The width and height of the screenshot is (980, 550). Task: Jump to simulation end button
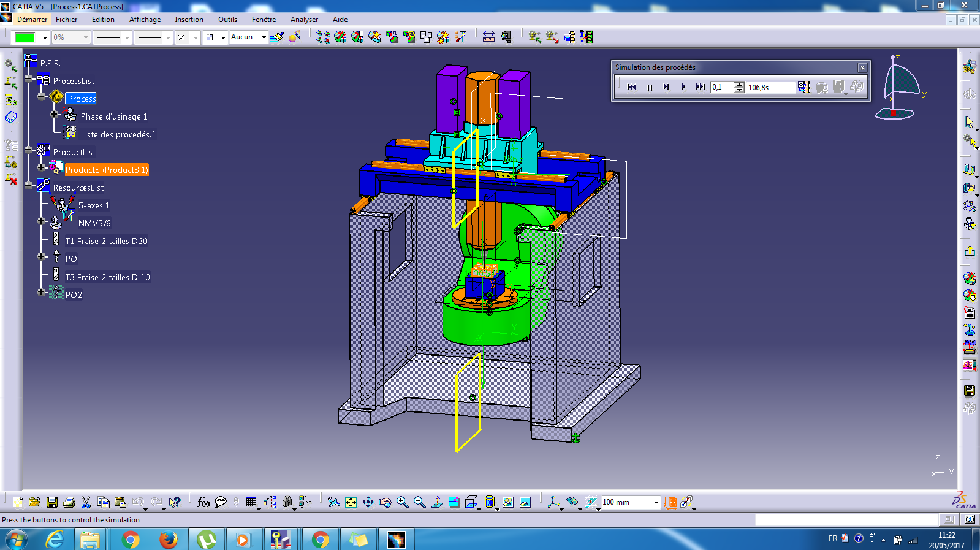(x=700, y=87)
